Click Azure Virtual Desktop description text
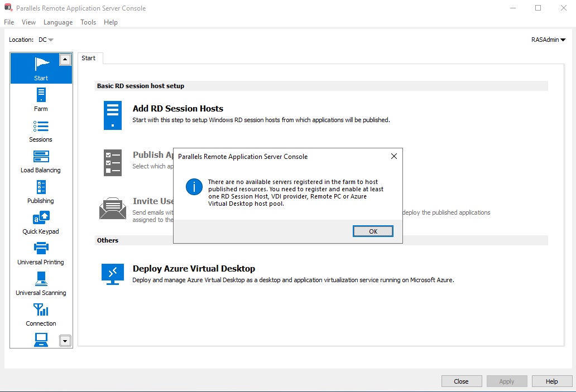The width and height of the screenshot is (576, 392). [293, 280]
